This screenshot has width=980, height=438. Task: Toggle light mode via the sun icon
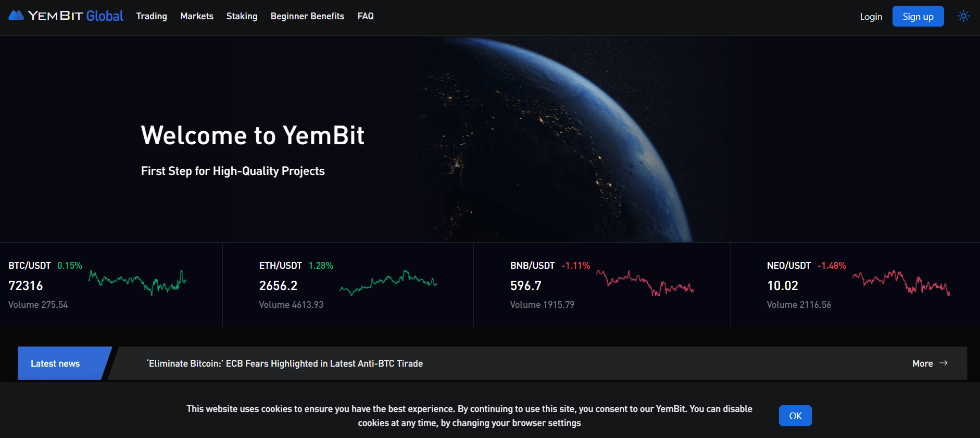tap(963, 16)
